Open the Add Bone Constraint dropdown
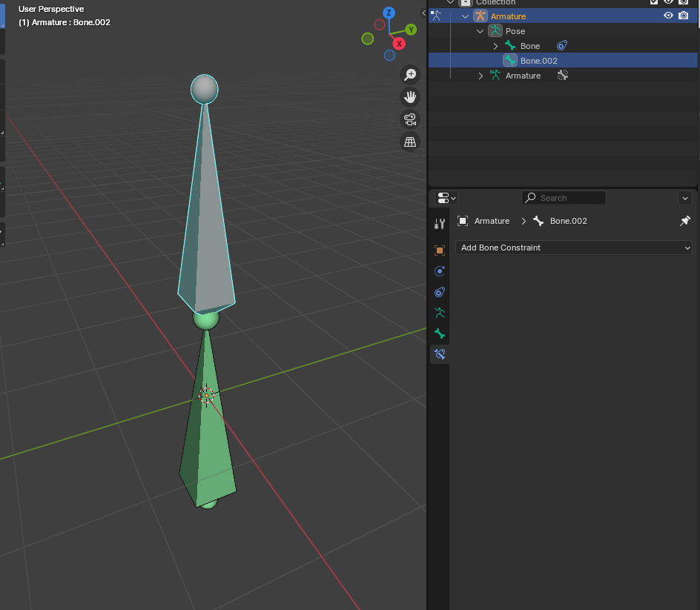This screenshot has width=700, height=610. click(574, 248)
